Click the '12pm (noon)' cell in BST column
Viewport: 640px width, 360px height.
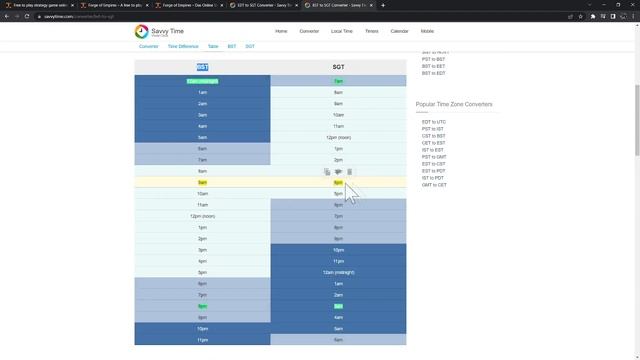tap(202, 216)
